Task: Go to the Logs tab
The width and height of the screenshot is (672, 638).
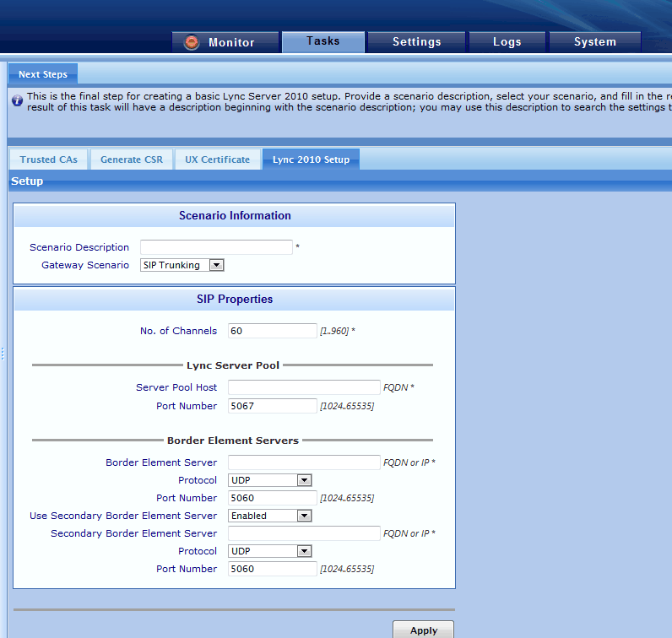Action: (507, 42)
